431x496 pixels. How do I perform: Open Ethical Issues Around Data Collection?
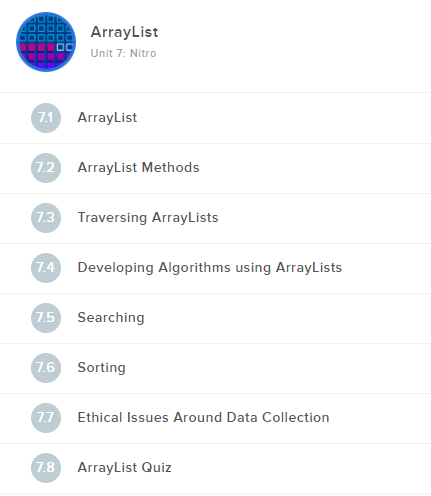pos(203,418)
